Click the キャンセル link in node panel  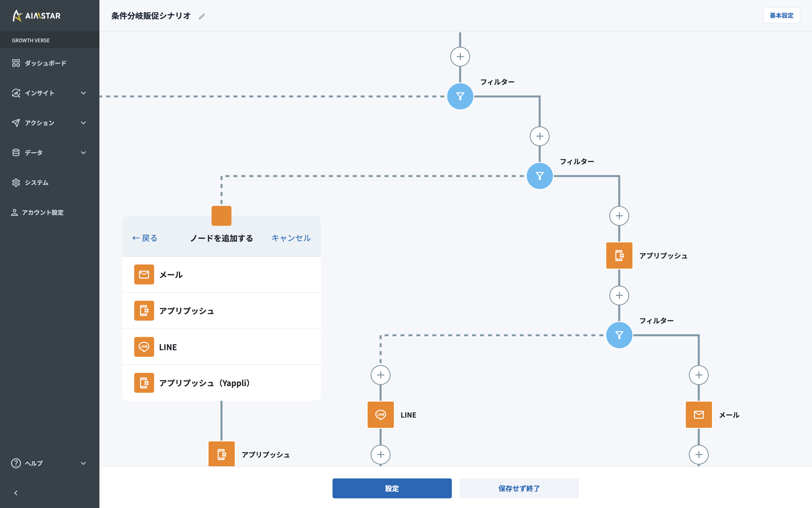[x=291, y=238]
